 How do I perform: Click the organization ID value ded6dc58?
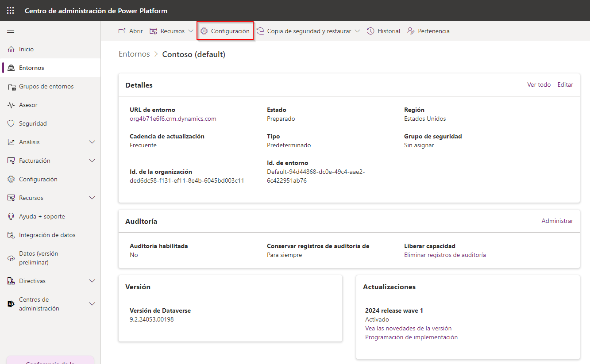pyautogui.click(x=187, y=180)
